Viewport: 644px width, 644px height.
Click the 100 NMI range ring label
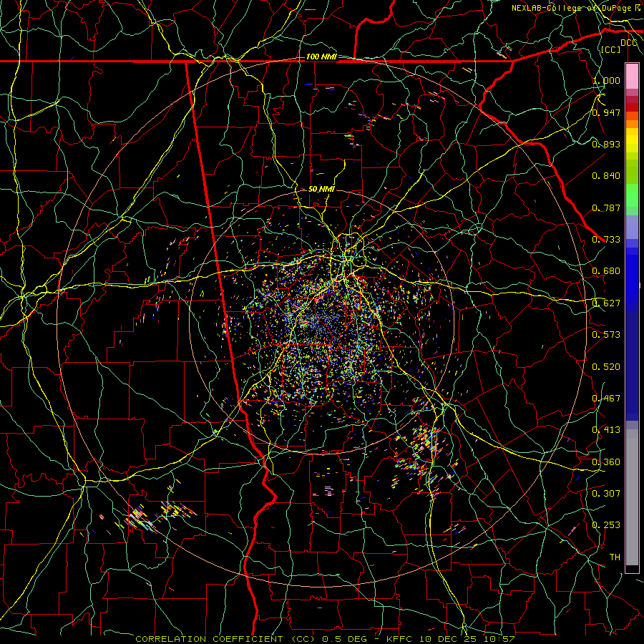[321, 57]
